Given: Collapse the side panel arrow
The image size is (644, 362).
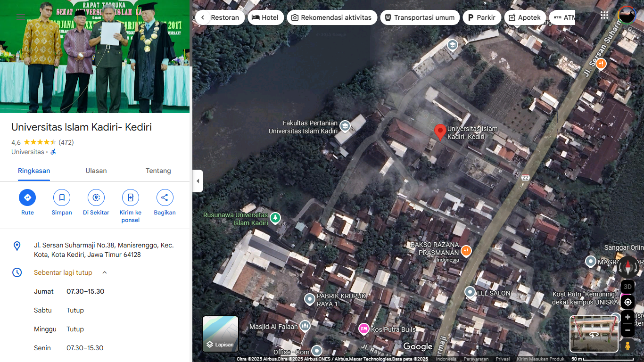Looking at the screenshot, I should 198,181.
